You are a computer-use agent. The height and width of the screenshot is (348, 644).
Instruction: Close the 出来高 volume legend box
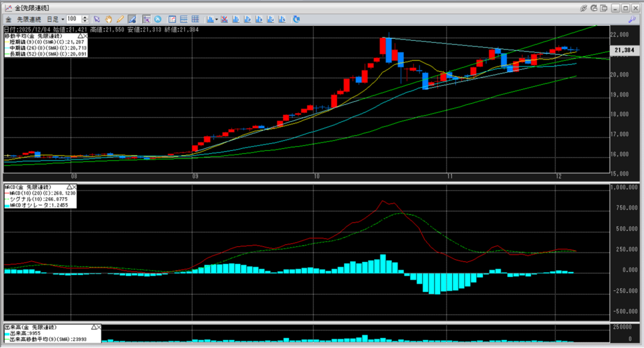99,328
